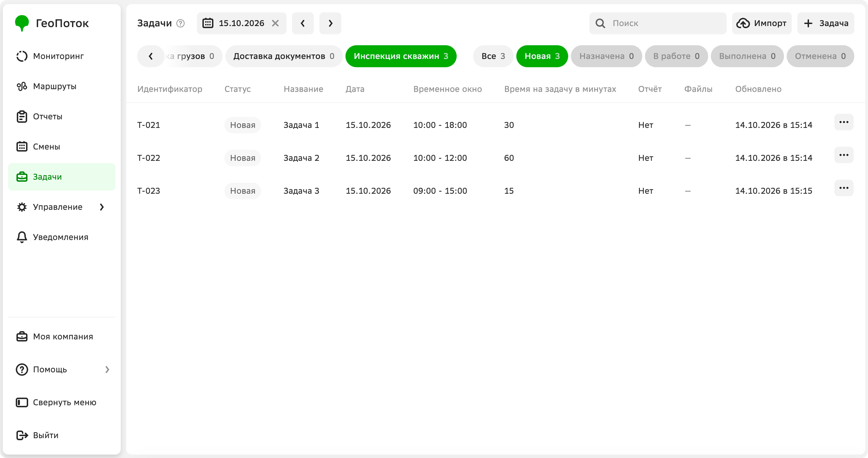868x458 pixels.
Task: Toggle the Отменена status filter chip
Action: (x=820, y=56)
